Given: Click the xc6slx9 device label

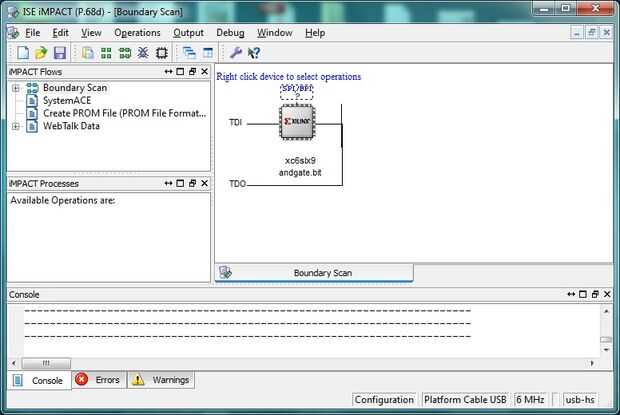Looking at the screenshot, I should [x=300, y=161].
